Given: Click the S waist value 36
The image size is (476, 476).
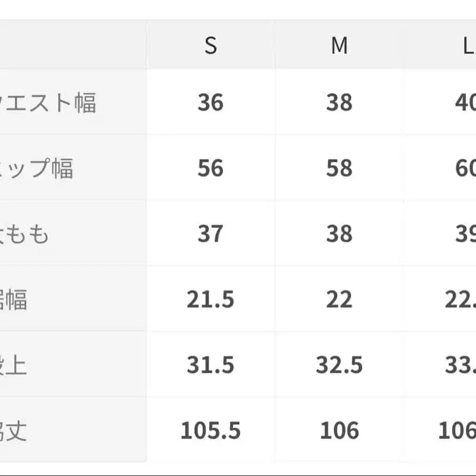Looking at the screenshot, I should point(210,103).
